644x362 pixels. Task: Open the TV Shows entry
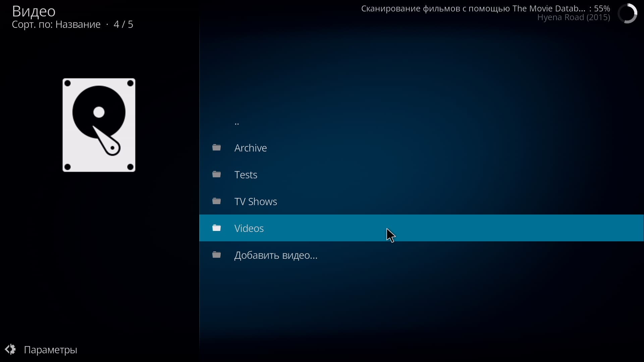(x=256, y=201)
